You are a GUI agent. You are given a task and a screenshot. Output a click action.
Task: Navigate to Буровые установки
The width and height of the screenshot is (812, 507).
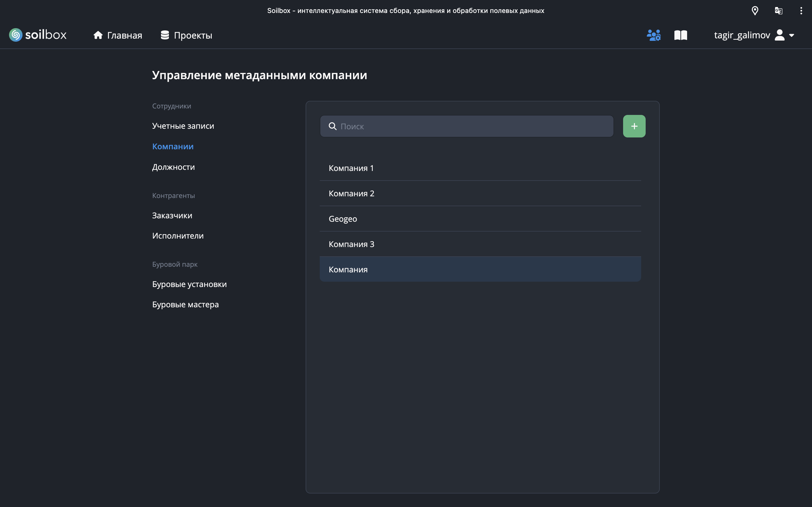[189, 284]
